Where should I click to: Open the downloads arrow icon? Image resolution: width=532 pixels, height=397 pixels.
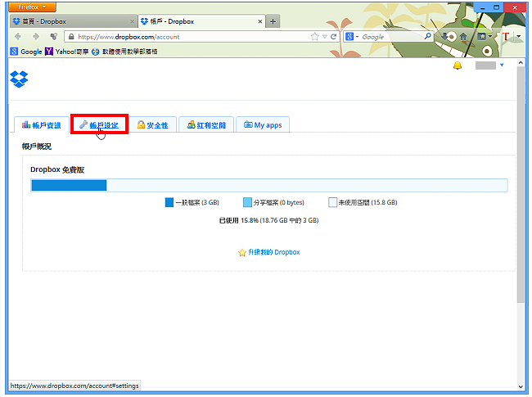point(444,36)
